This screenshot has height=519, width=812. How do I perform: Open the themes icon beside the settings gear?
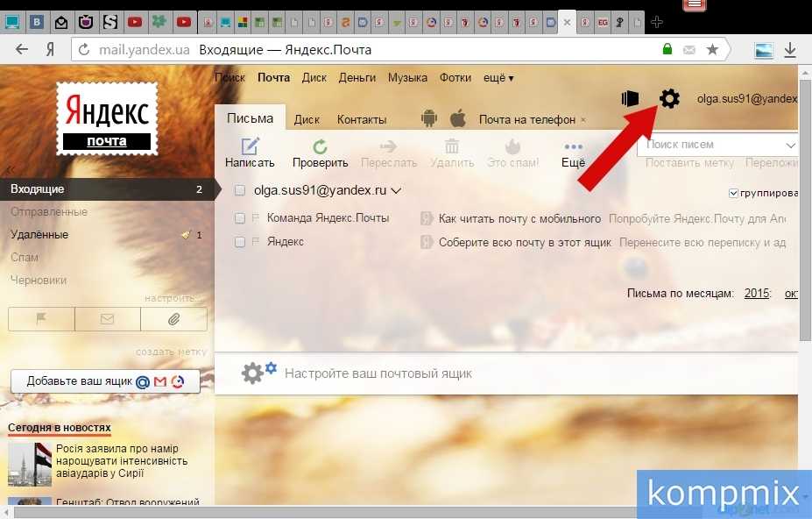[630, 98]
